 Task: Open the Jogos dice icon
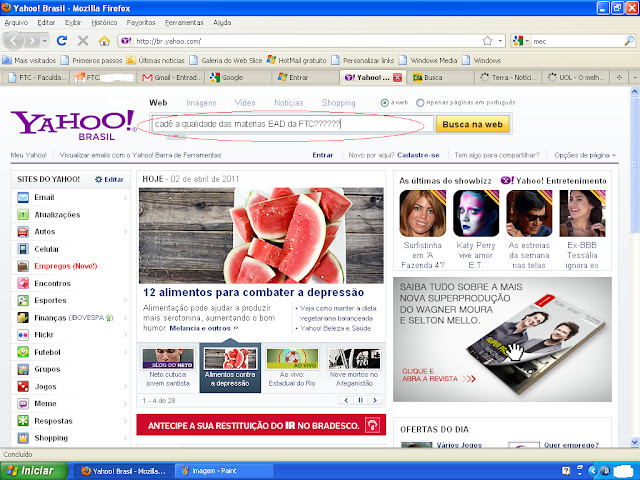pos(23,387)
